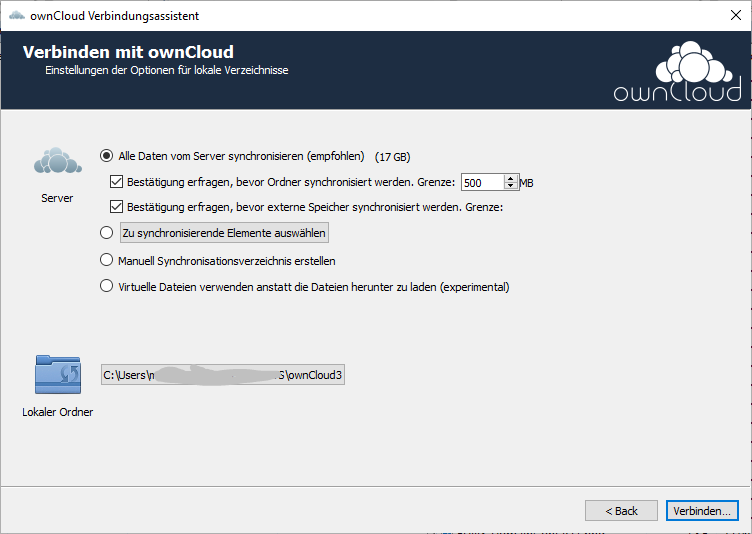This screenshot has width=752, height=534.
Task: Click the "Server" label under the cloud
Action: point(57,198)
